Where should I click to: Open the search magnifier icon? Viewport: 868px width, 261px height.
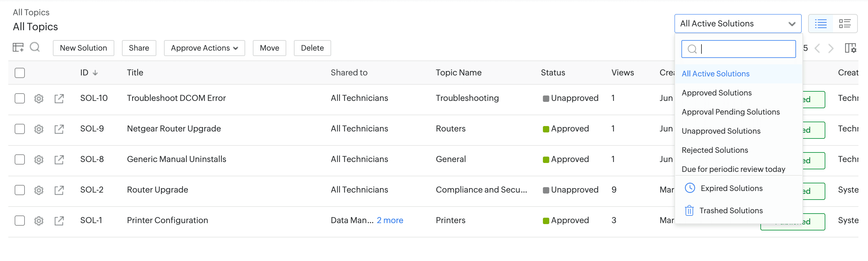35,47
